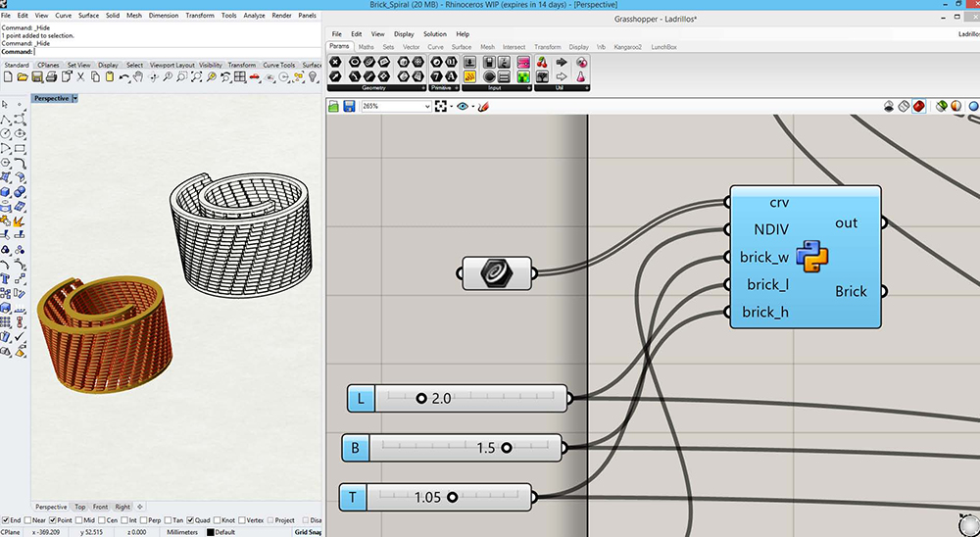Pick the Polyline tool in left sidebar
Screen dimensions: 980x537
point(6,120)
